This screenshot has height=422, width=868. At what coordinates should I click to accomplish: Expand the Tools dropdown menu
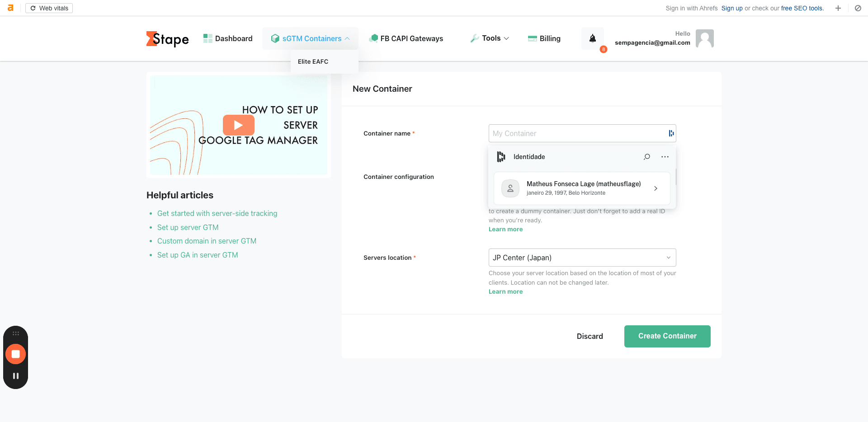click(x=490, y=38)
